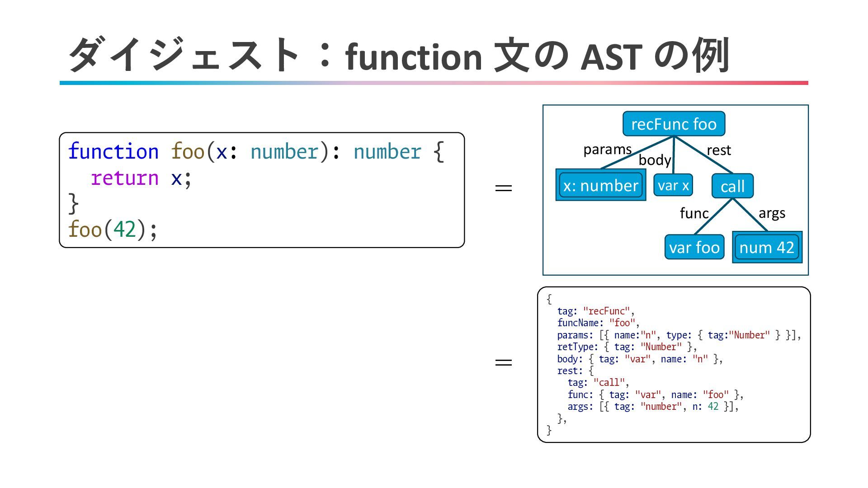Click the var x body node
The width and height of the screenshot is (868, 488).
[x=673, y=185]
